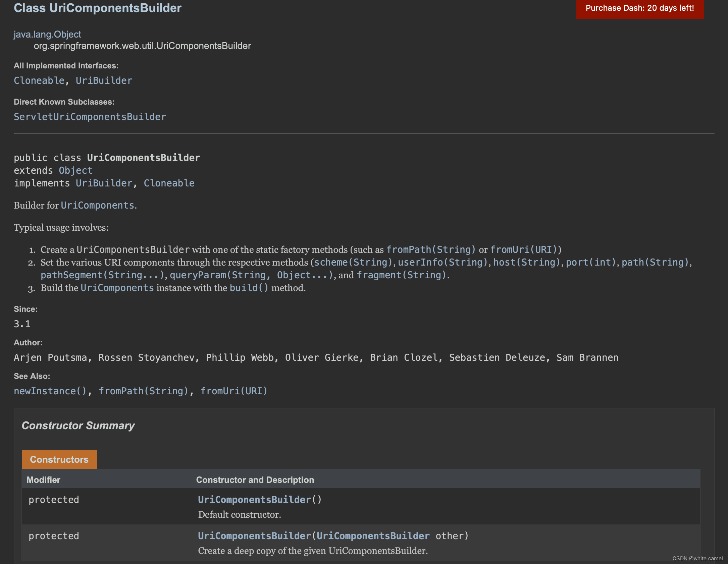The height and width of the screenshot is (564, 728).
Task: Open the scheme(String) method link
Action: pos(353,262)
